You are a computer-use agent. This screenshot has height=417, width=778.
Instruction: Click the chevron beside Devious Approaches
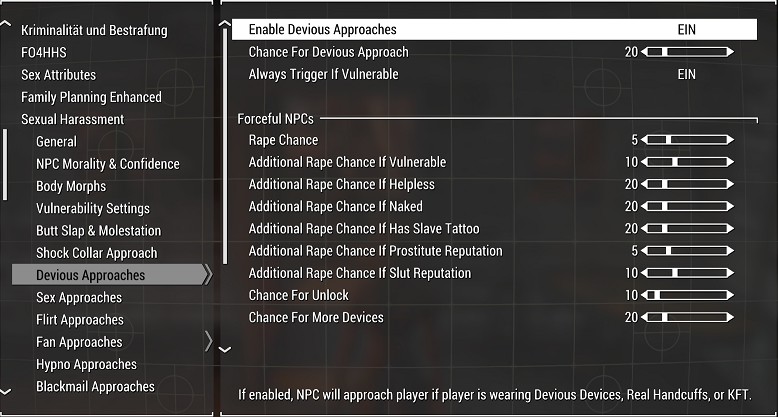coord(208,275)
